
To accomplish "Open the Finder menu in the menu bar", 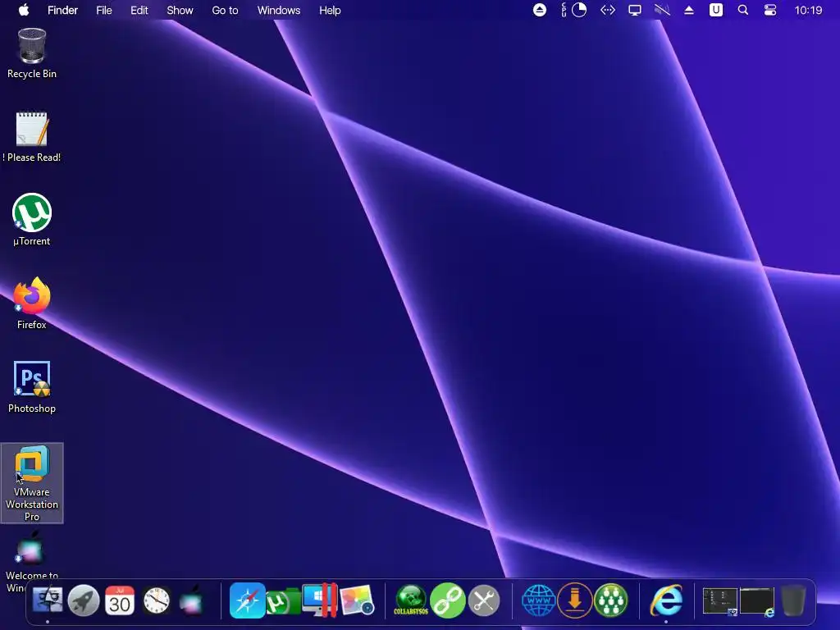I will pos(62,10).
